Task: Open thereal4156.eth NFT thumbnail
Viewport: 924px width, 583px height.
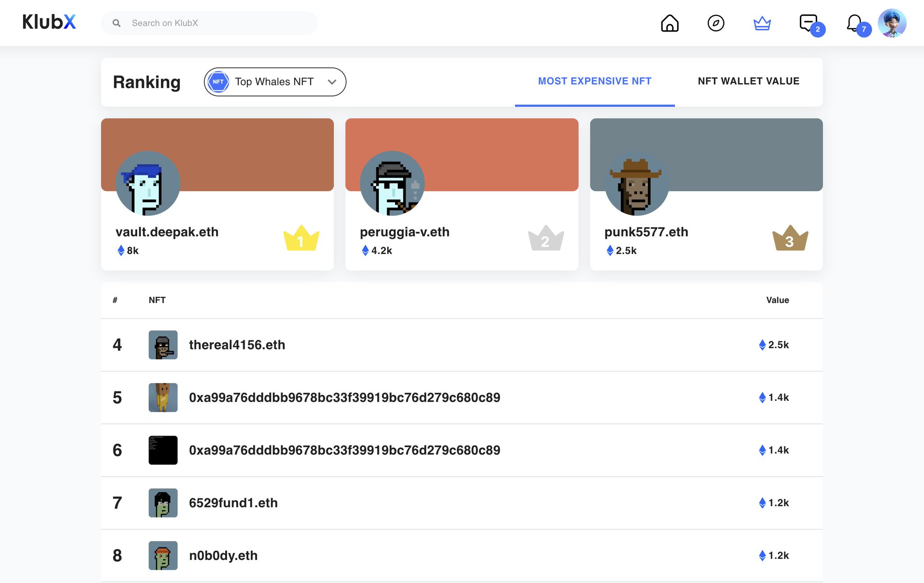Action: [x=163, y=345]
